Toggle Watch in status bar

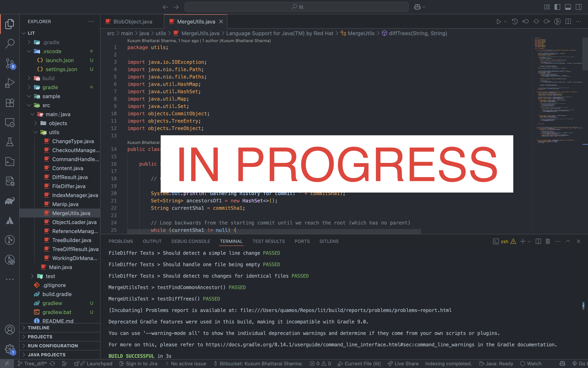531,363
